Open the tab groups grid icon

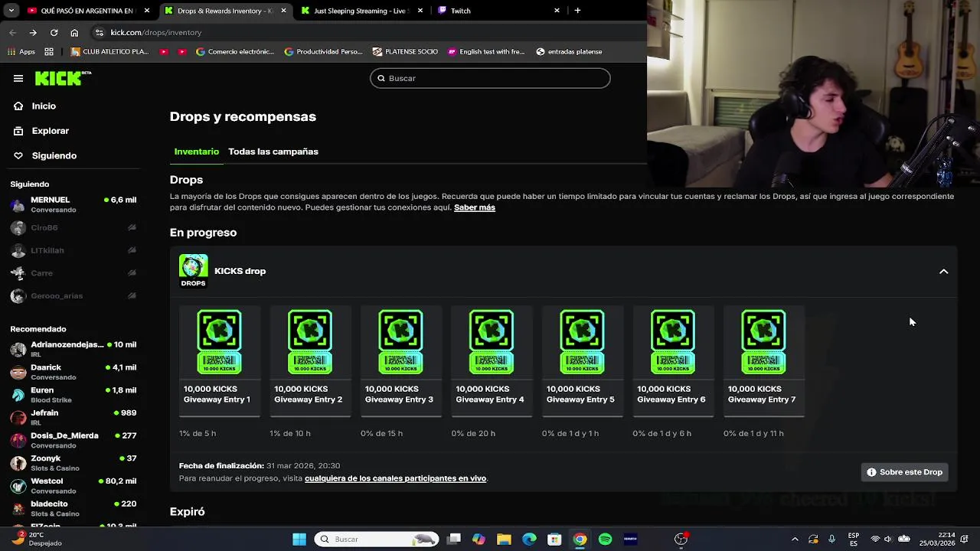(49, 52)
